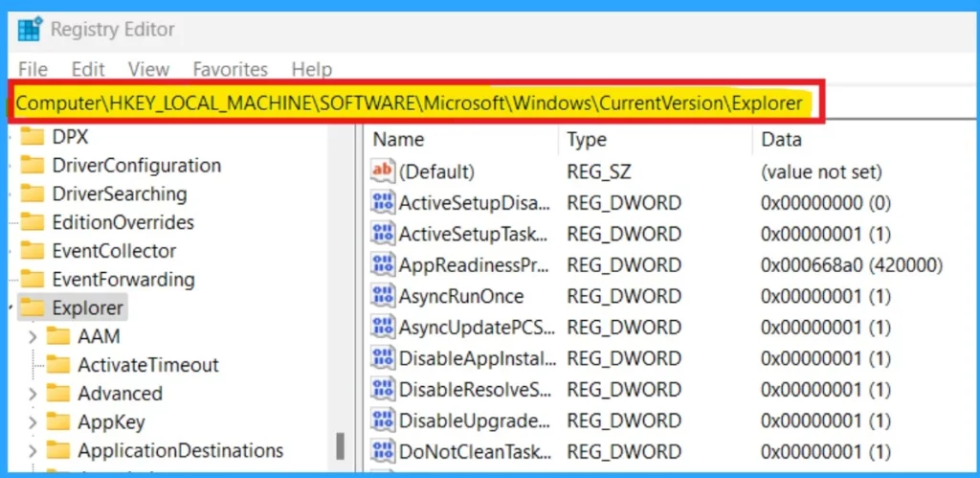
Task: Select the DriverConfiguration folder icon
Action: (33, 165)
